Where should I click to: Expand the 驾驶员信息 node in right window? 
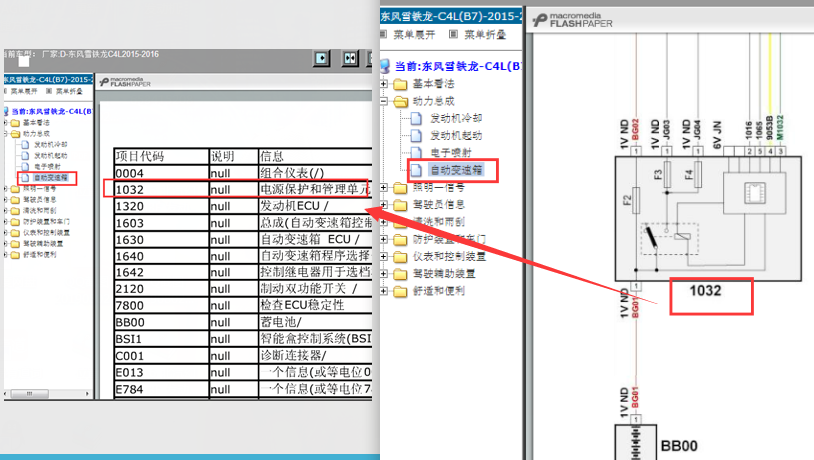pyautogui.click(x=384, y=205)
